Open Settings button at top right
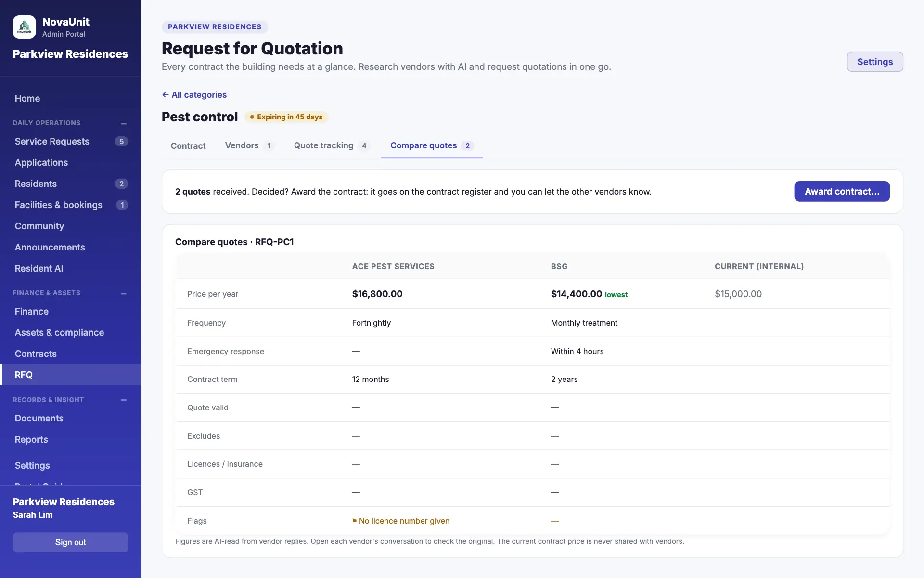 tap(875, 62)
